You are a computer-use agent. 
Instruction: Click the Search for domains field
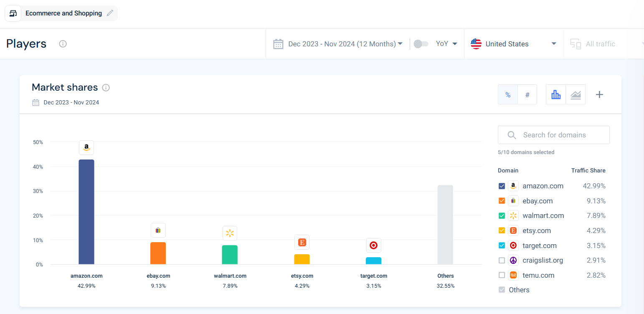(554, 135)
